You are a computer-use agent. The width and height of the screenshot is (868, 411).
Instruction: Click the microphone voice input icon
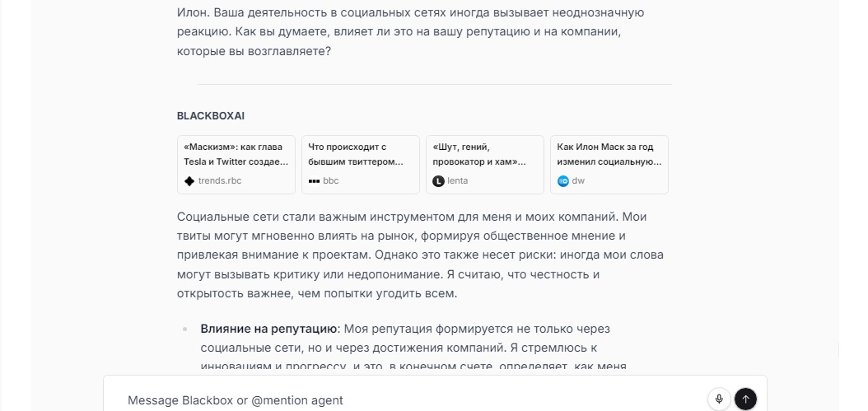pos(719,399)
